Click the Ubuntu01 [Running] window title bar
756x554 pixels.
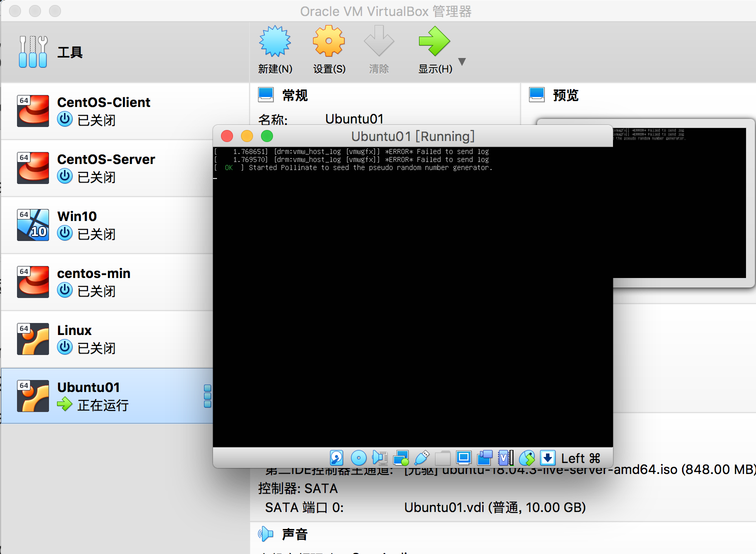413,136
